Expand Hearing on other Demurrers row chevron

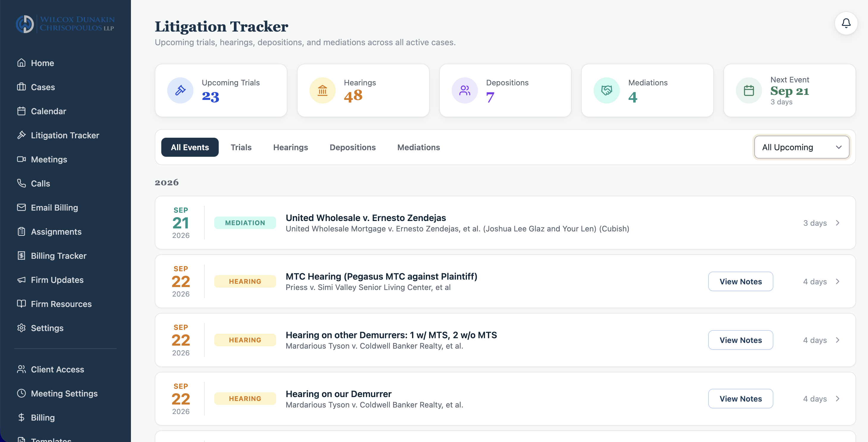point(838,340)
